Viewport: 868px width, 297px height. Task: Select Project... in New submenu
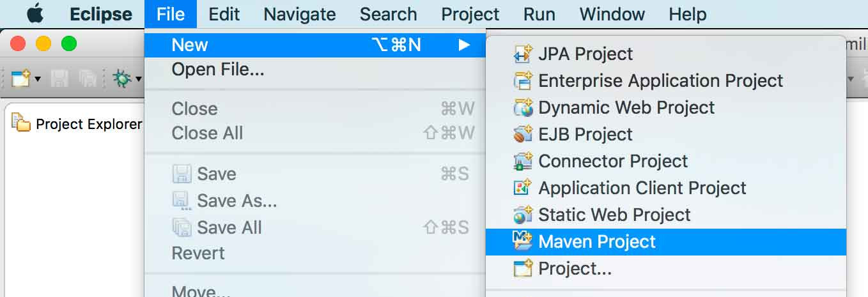coord(575,268)
